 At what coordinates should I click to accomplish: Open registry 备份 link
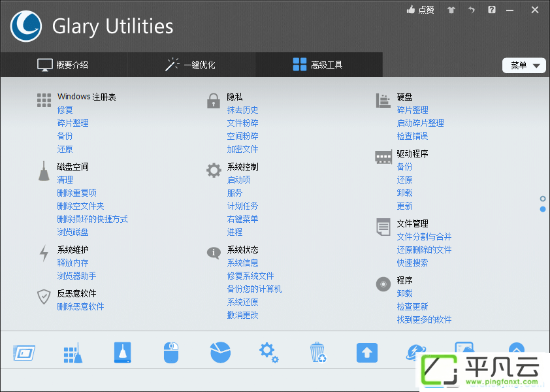[x=65, y=136]
